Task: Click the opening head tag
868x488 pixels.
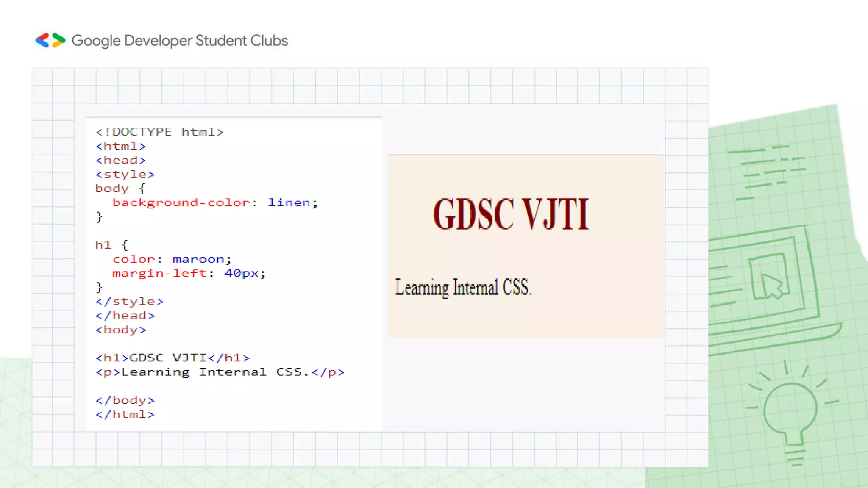Action: (x=121, y=161)
